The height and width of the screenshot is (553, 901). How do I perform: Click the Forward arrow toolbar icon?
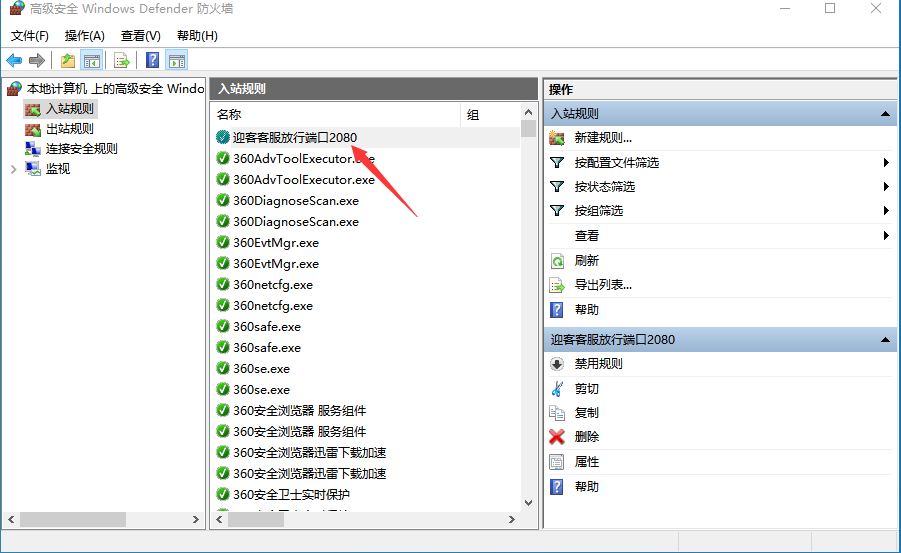pyautogui.click(x=37, y=60)
